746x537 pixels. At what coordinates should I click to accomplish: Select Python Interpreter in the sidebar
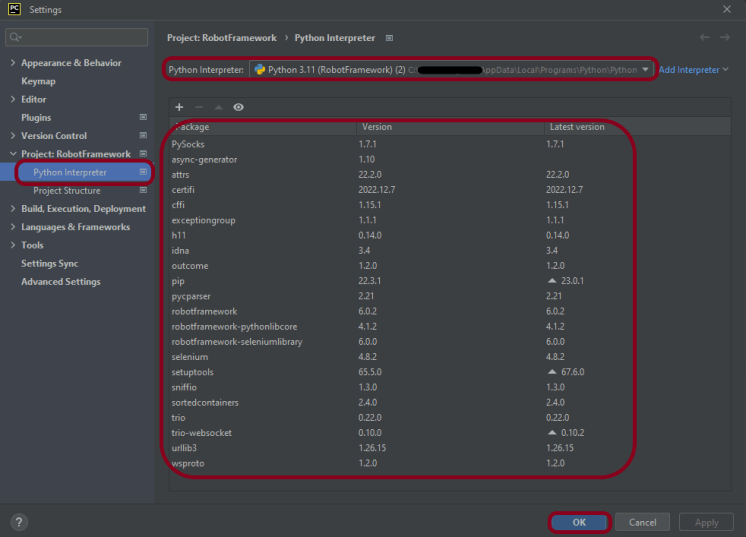(70, 172)
